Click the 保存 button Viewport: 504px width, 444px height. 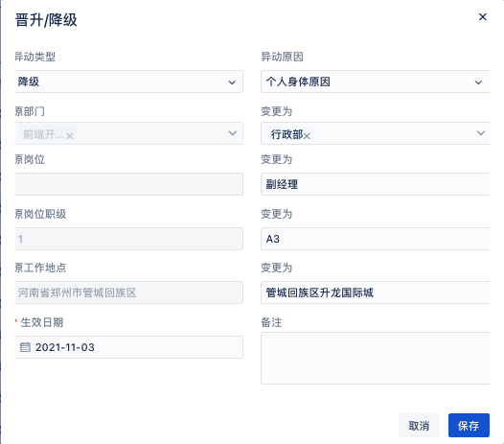click(x=469, y=426)
